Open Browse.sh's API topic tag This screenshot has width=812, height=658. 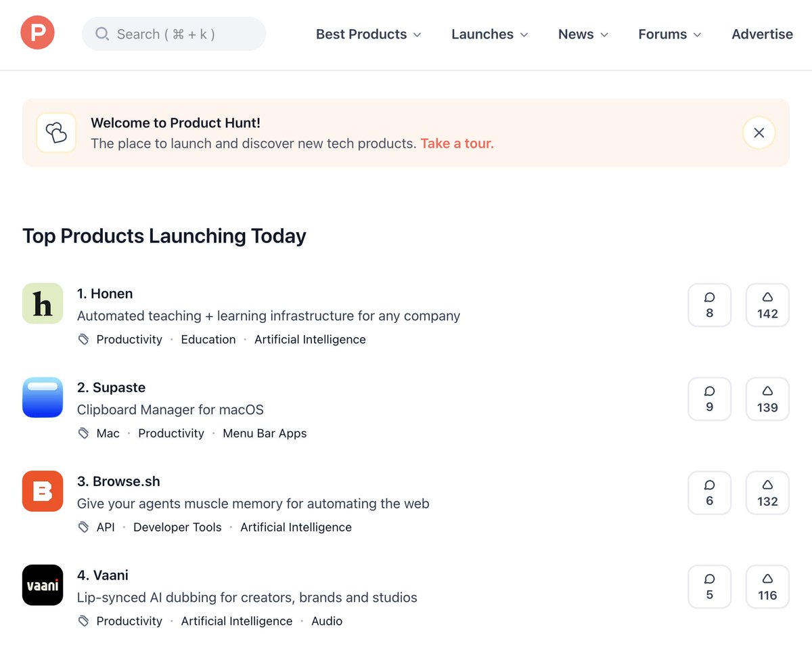coord(106,527)
